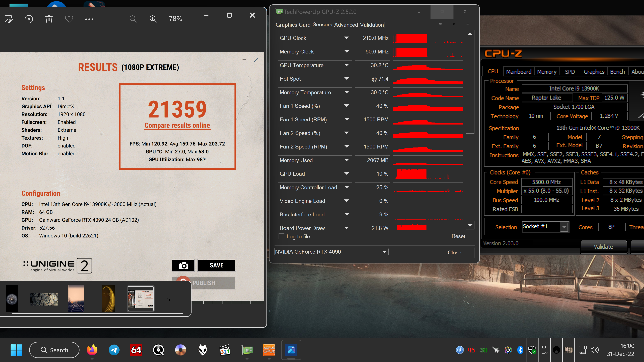Image resolution: width=644 pixels, height=362 pixels.
Task: Expand GPU Clock sensor dropdown
Action: (346, 38)
